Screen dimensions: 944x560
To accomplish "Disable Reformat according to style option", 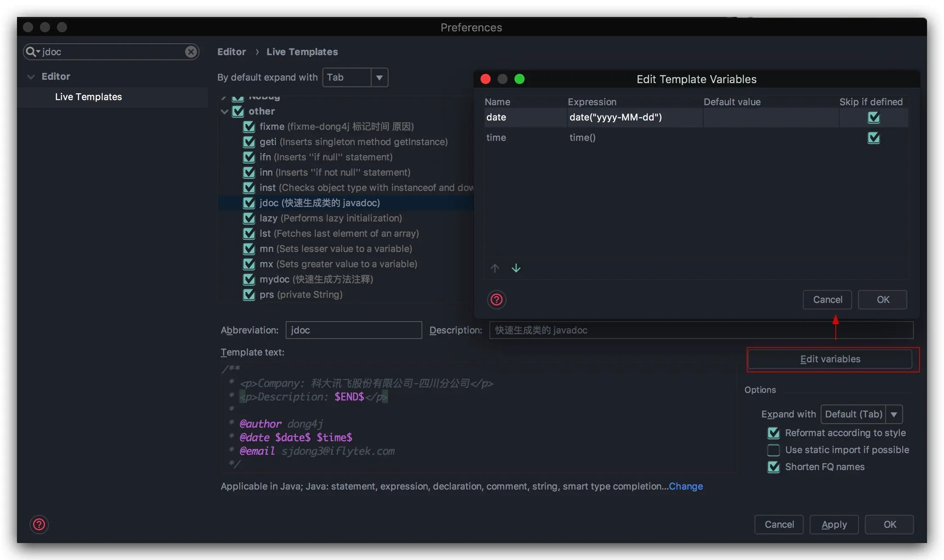I will click(773, 433).
